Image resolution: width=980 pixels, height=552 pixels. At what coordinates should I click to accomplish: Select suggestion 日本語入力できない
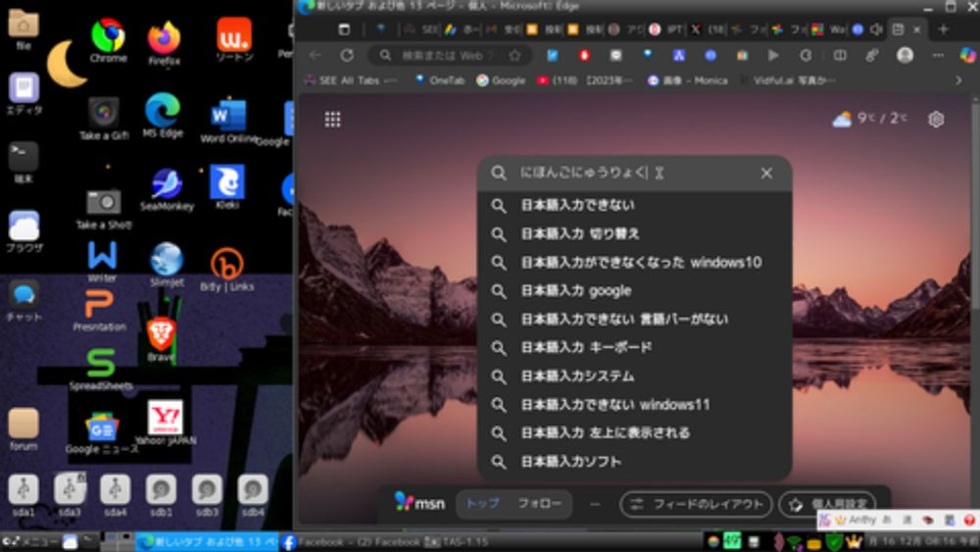pyautogui.click(x=635, y=205)
